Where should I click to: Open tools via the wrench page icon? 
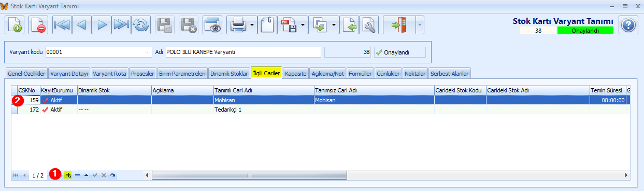369,25
